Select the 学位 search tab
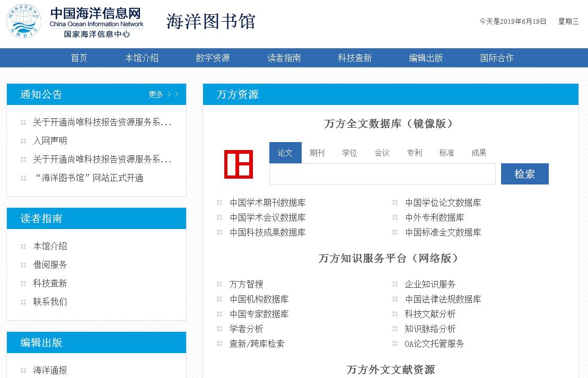 tap(349, 153)
